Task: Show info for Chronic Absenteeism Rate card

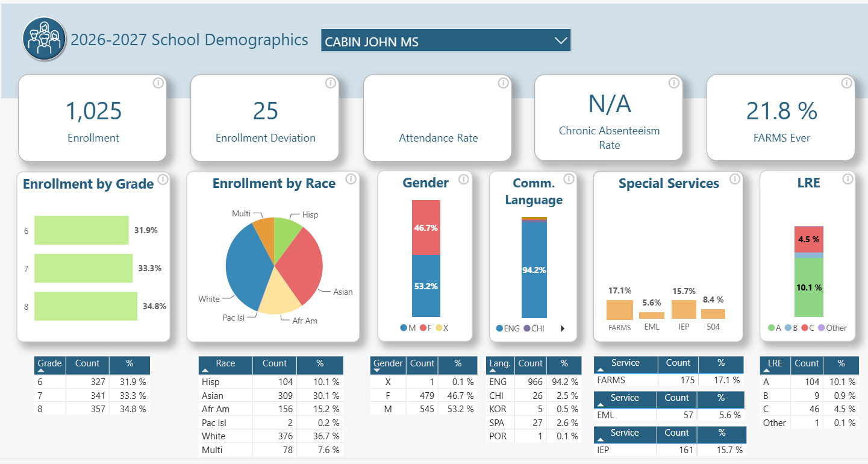Action: tap(675, 83)
